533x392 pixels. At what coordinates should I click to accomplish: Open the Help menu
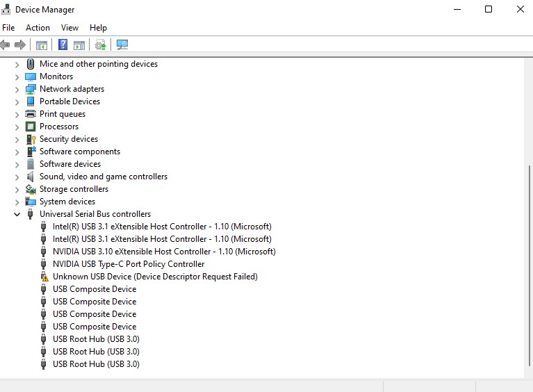pyautogui.click(x=98, y=28)
